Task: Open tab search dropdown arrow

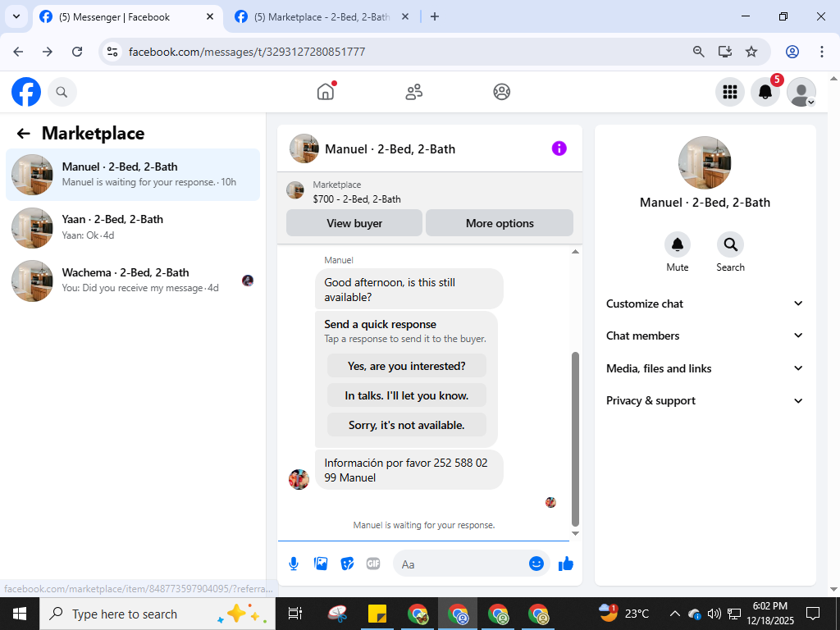Action: [x=16, y=16]
